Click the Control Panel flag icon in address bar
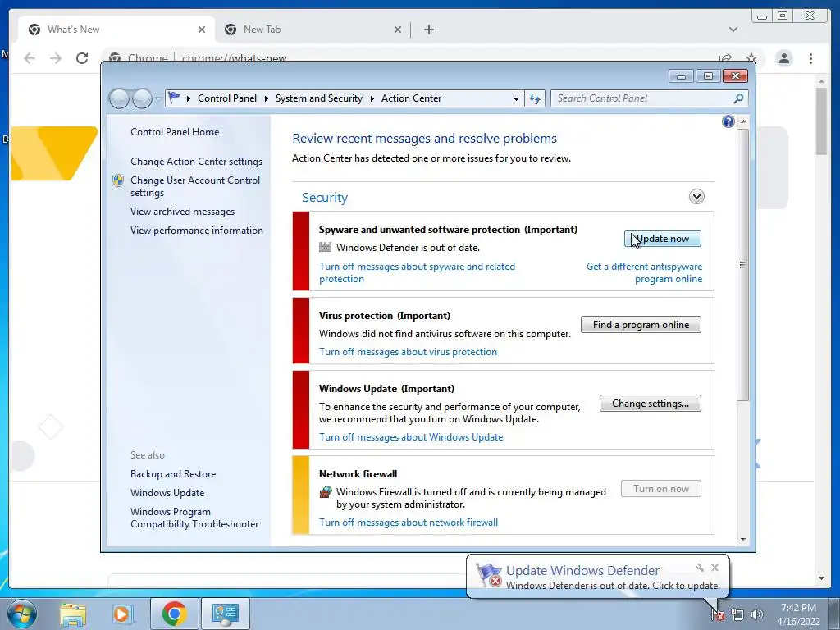The height and width of the screenshot is (630, 840). (174, 98)
